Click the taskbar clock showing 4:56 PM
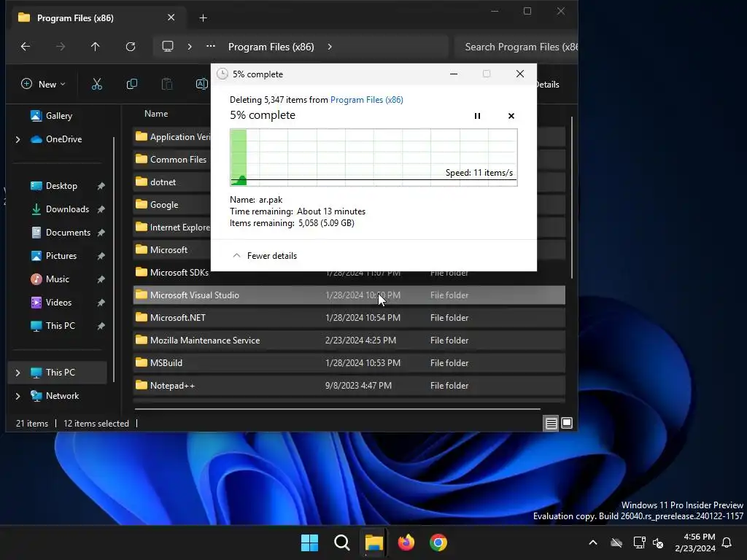This screenshot has height=560, width=747. tap(695, 542)
